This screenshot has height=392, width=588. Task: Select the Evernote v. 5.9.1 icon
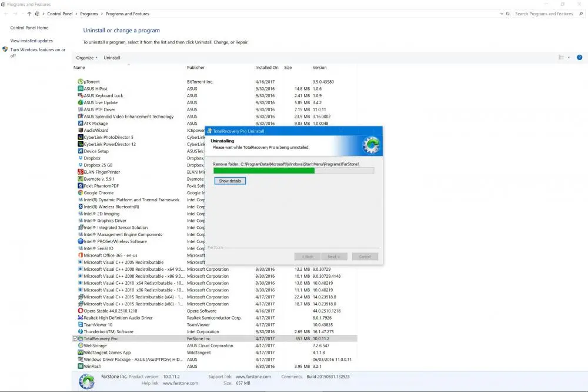pos(80,179)
